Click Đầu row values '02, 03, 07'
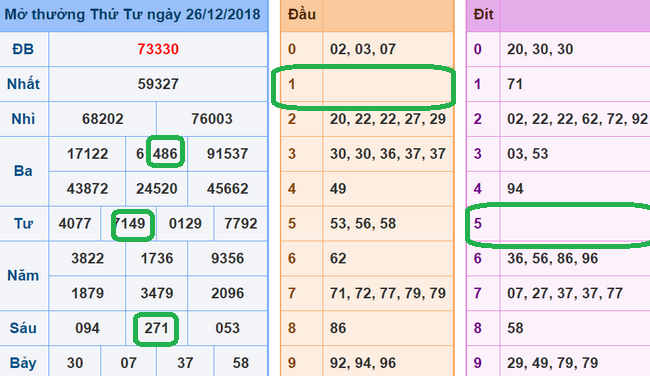 (x=363, y=49)
